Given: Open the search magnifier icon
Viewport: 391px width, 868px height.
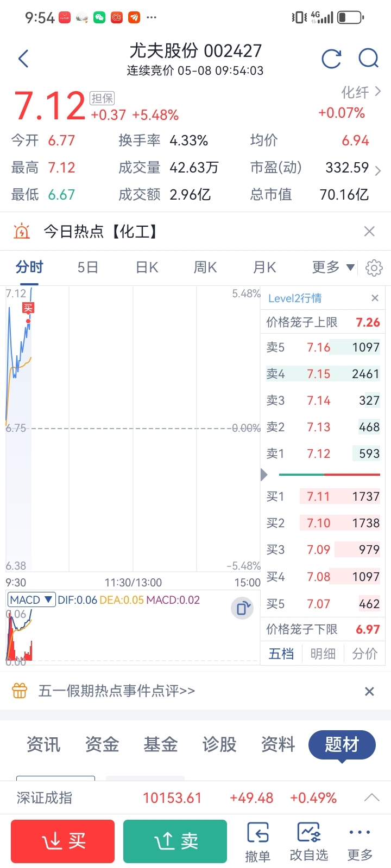Looking at the screenshot, I should tap(369, 58).
